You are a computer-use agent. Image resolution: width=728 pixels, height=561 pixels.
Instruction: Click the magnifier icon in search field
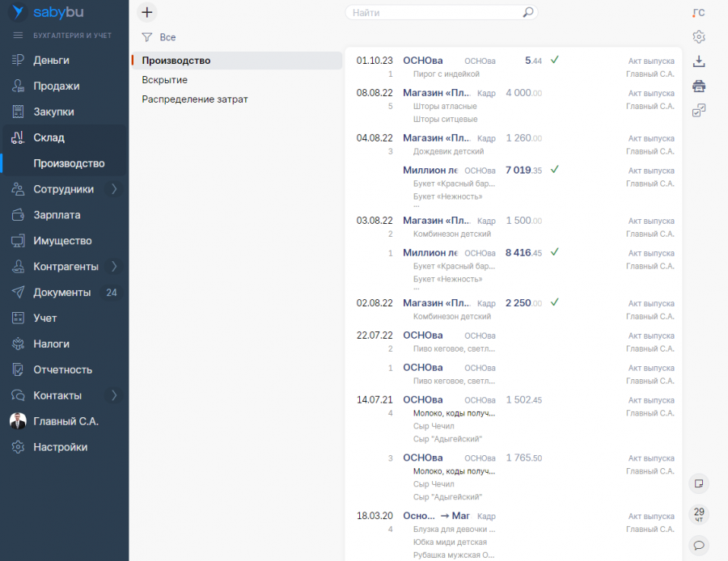coord(528,12)
